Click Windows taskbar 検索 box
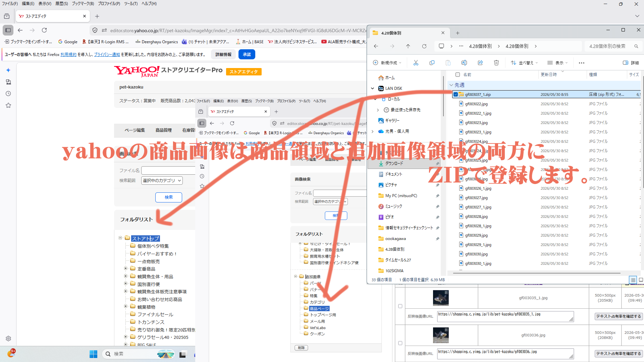Image resolution: width=644 pixels, height=362 pixels. (139, 354)
